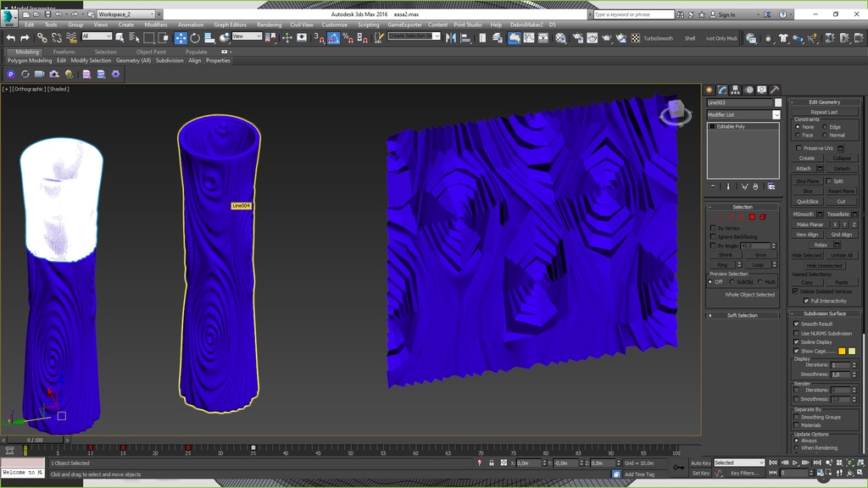Select the Move transform tool

coord(181,38)
